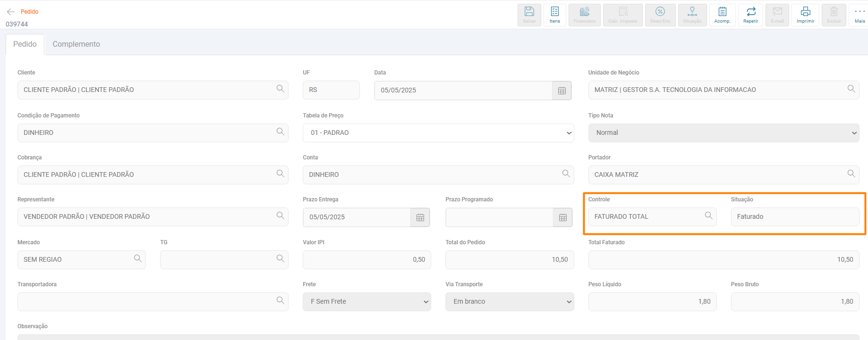The width and height of the screenshot is (868, 340).
Task: Click the Repetir order icon
Action: tap(750, 15)
